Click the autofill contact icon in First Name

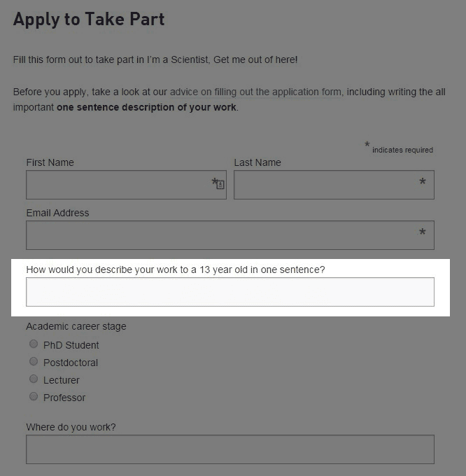[x=220, y=185]
